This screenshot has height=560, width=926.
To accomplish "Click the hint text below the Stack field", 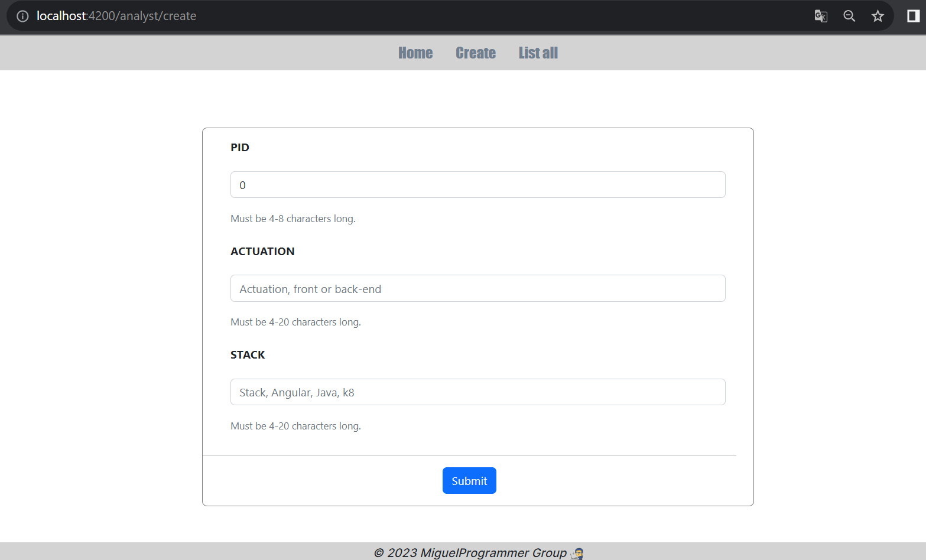I will [295, 426].
